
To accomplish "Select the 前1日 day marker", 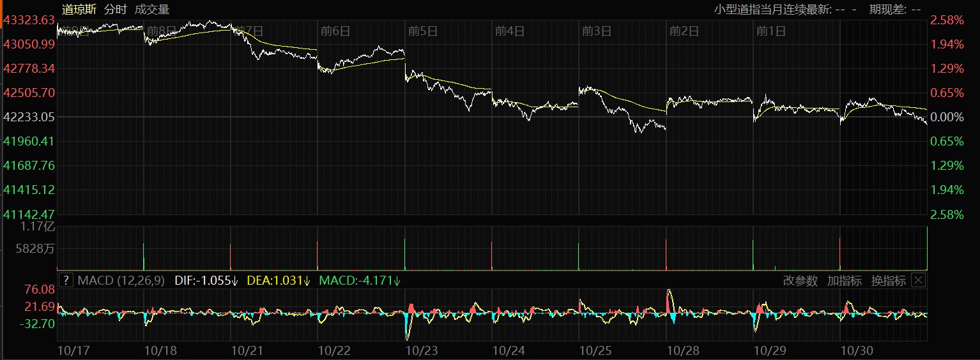I will [770, 31].
